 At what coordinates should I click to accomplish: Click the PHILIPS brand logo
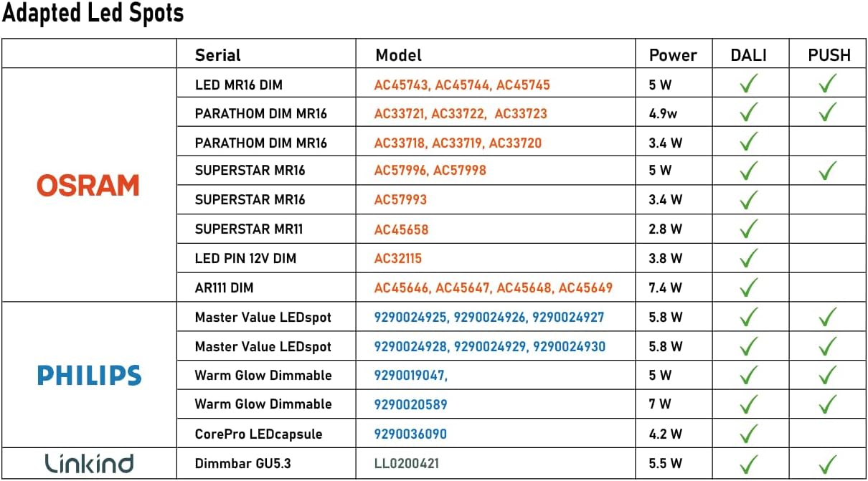point(90,375)
